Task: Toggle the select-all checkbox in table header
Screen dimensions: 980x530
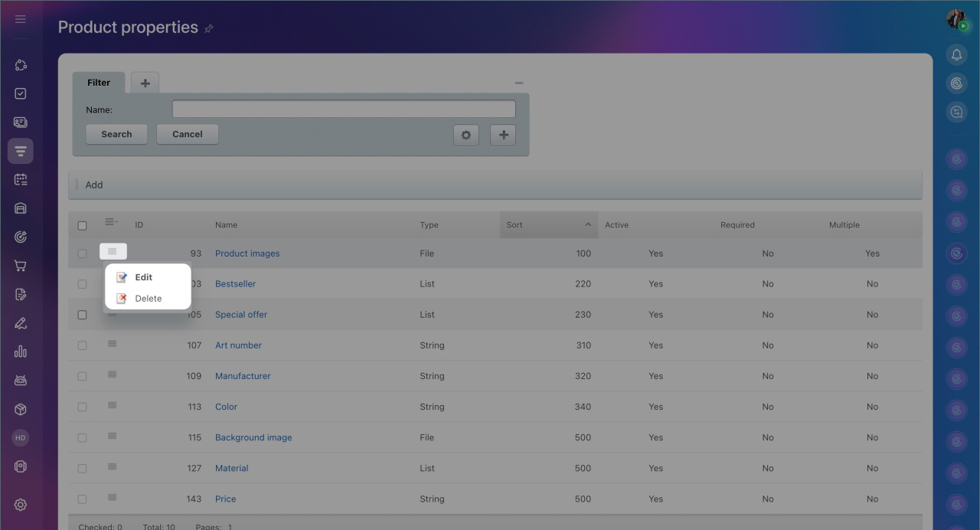Action: pos(82,225)
